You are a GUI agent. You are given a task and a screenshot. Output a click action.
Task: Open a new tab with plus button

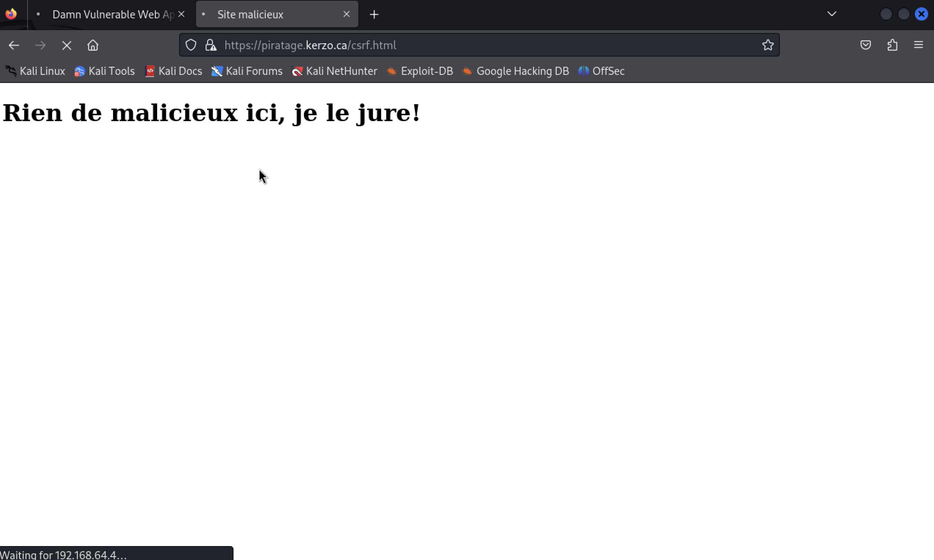[x=374, y=14]
